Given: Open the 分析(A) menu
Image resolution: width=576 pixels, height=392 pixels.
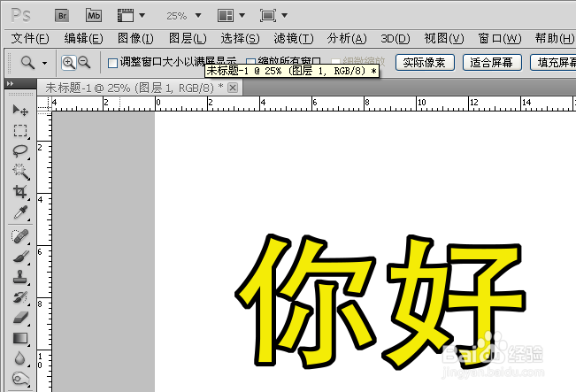Looking at the screenshot, I should pyautogui.click(x=347, y=39).
